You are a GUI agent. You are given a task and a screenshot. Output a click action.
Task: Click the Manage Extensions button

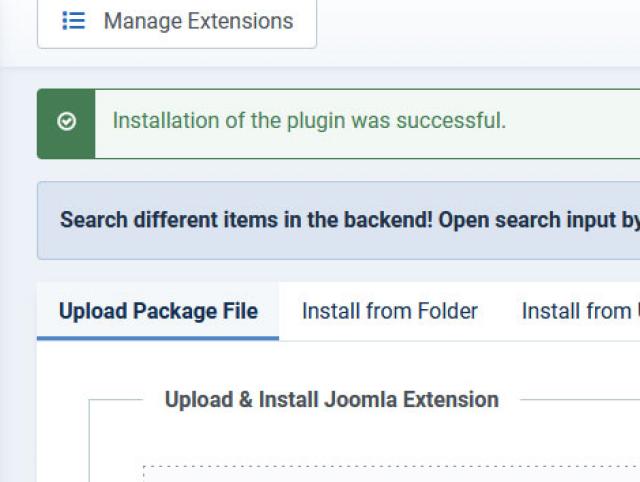pos(177,23)
